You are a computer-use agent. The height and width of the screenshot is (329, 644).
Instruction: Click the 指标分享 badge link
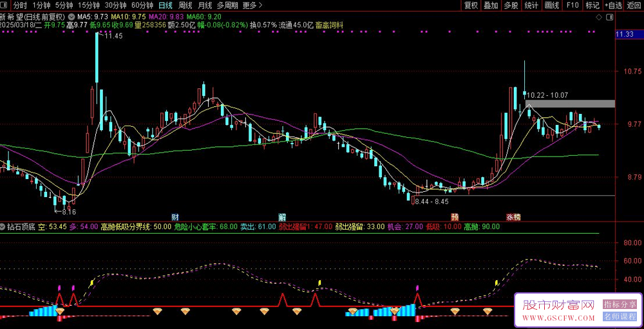(620, 305)
